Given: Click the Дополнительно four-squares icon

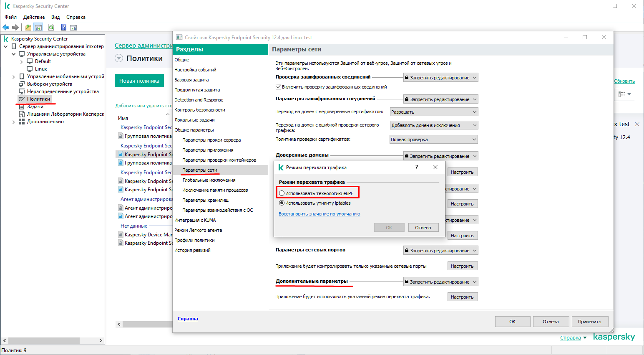Looking at the screenshot, I should (22, 122).
